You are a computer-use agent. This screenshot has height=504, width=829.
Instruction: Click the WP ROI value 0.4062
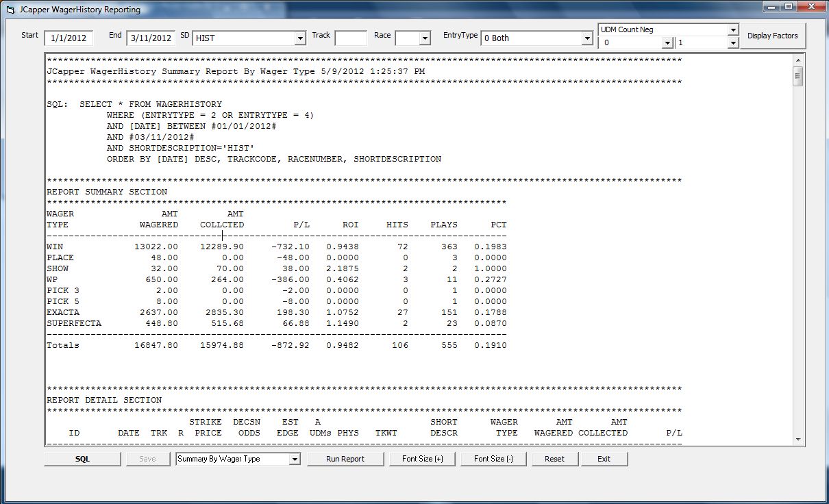coord(343,279)
